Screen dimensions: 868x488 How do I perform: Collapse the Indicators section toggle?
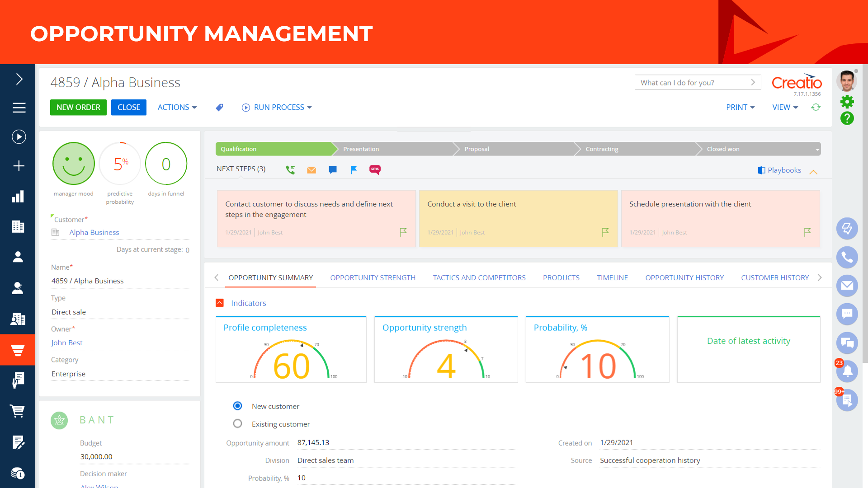coord(220,303)
